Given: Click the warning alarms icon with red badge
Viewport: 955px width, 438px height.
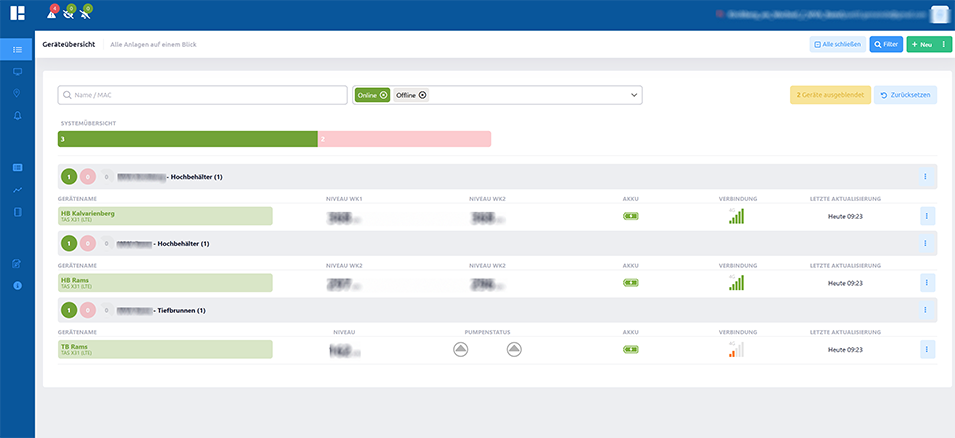Looking at the screenshot, I should (x=52, y=13).
